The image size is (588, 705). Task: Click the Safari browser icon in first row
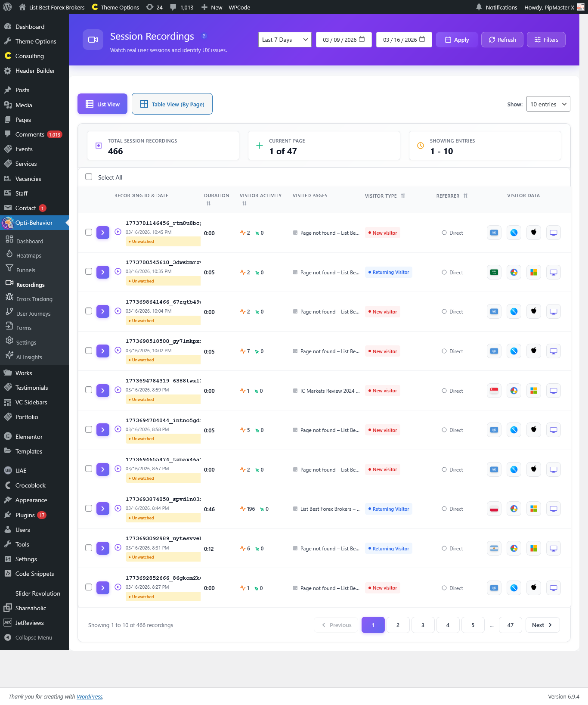[514, 233]
